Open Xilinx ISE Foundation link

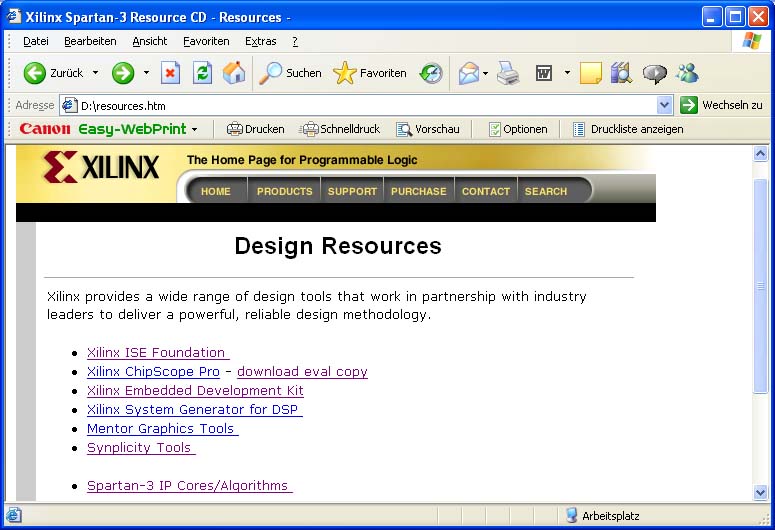point(158,353)
